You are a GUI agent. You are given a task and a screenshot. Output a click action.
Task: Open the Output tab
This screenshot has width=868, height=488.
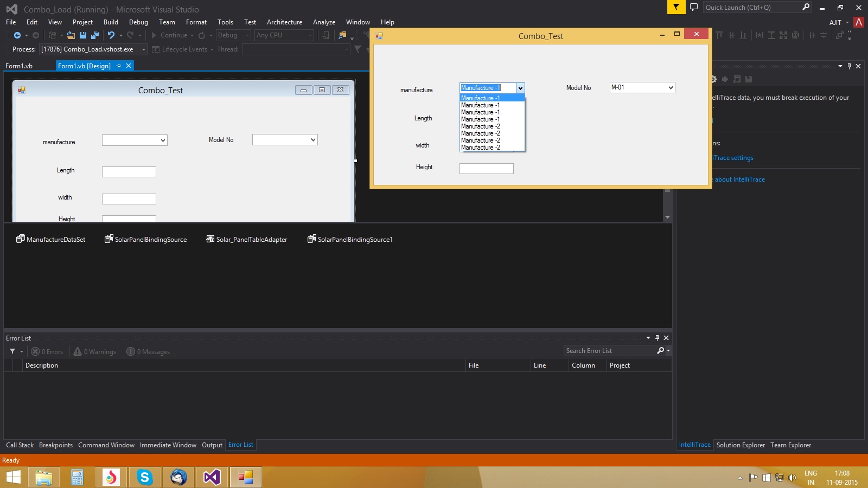tap(212, 445)
